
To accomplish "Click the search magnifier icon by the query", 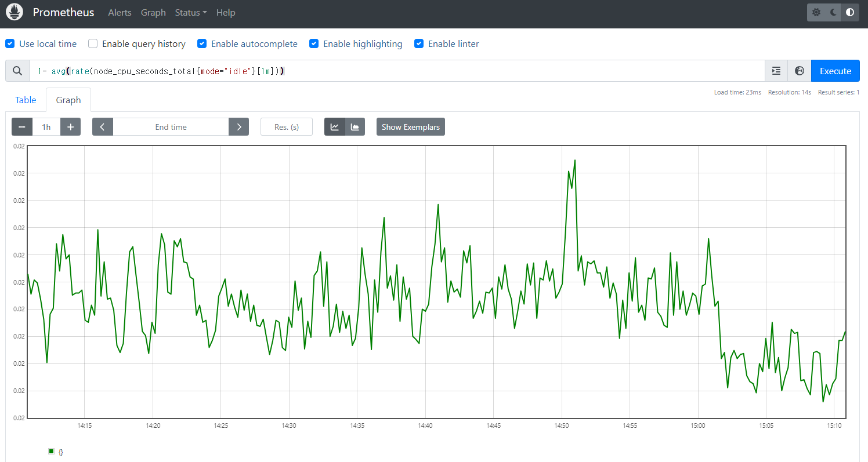I will pyautogui.click(x=17, y=71).
